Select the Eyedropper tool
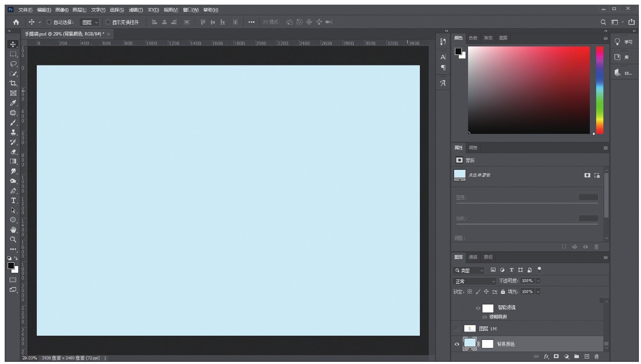 pos(13,103)
